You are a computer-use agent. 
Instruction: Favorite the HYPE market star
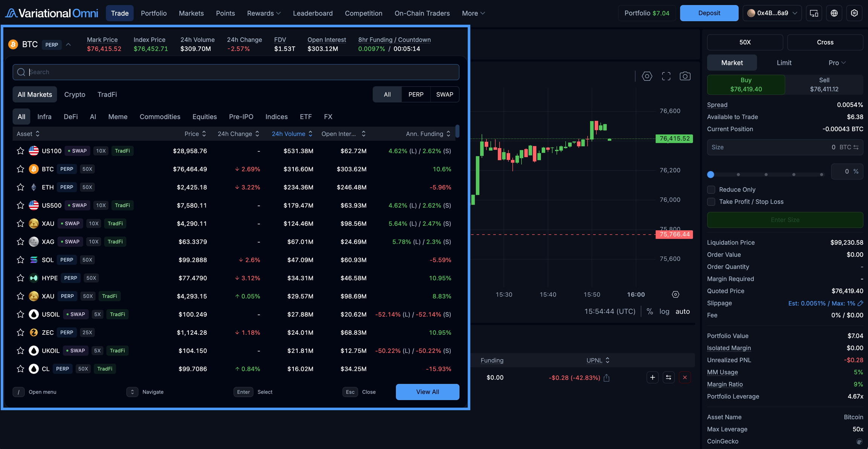[x=20, y=278]
